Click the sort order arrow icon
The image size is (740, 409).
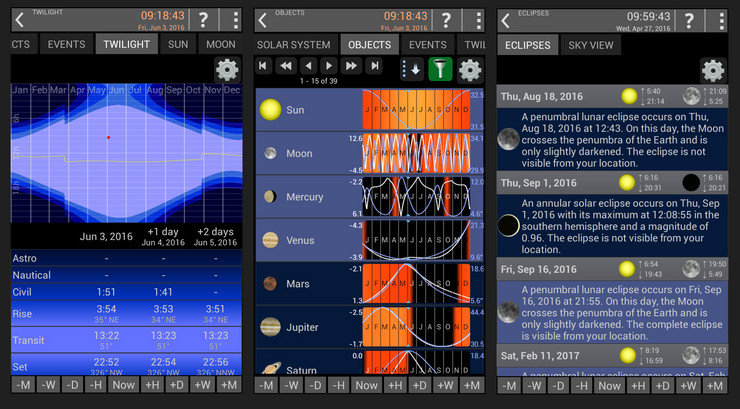pyautogui.click(x=411, y=68)
